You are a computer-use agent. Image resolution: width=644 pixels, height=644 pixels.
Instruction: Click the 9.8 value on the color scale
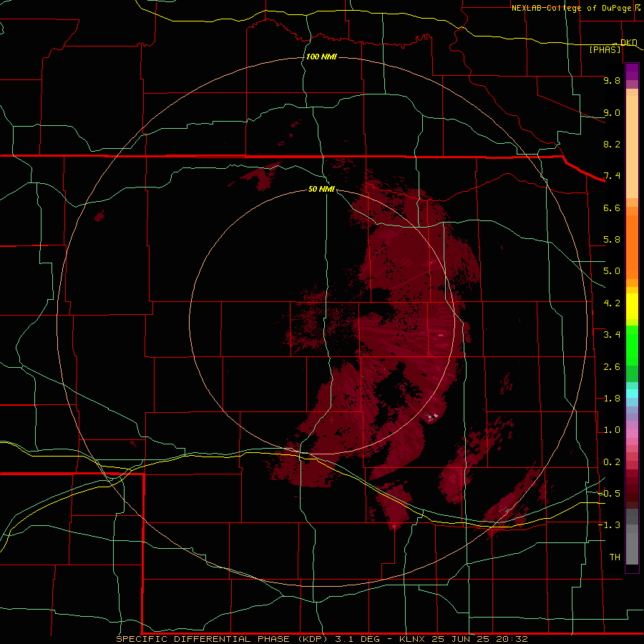pos(612,80)
